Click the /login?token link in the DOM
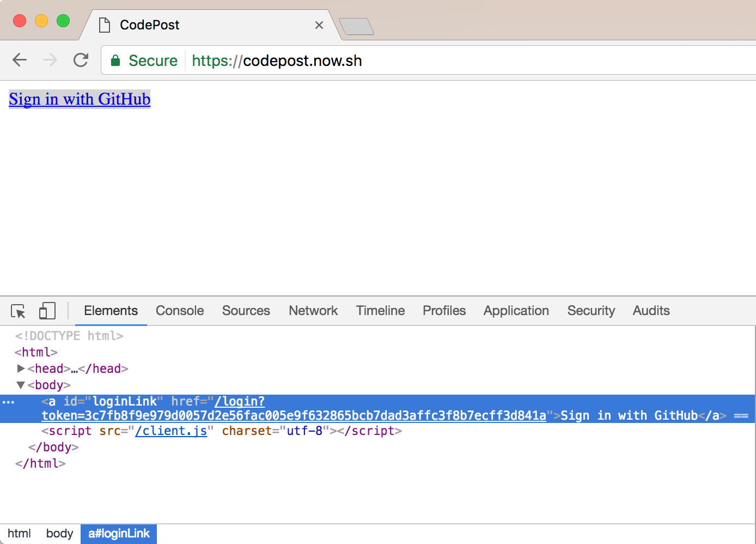Viewport: 756px width, 544px height. [x=240, y=401]
